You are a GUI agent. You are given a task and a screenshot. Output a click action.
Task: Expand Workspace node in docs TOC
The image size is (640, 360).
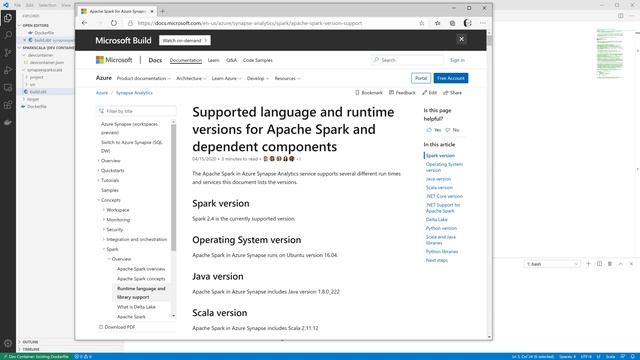pos(104,210)
